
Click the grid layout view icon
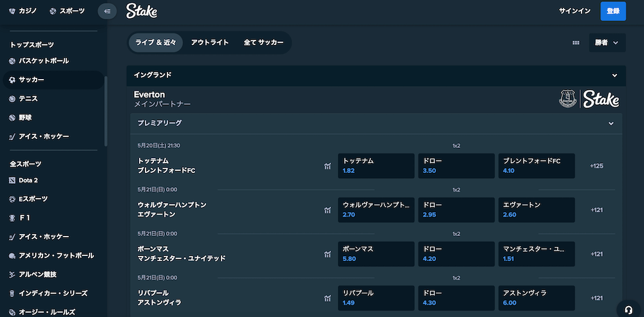(576, 42)
